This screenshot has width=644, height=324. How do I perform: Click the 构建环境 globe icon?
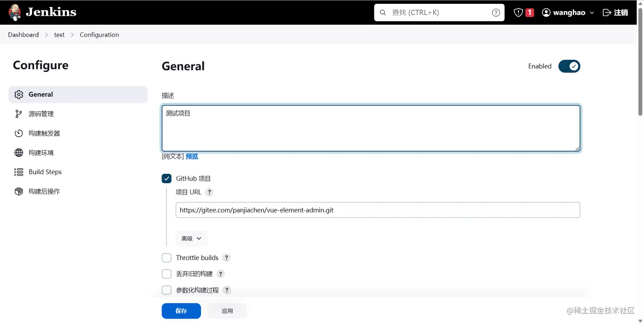click(19, 152)
